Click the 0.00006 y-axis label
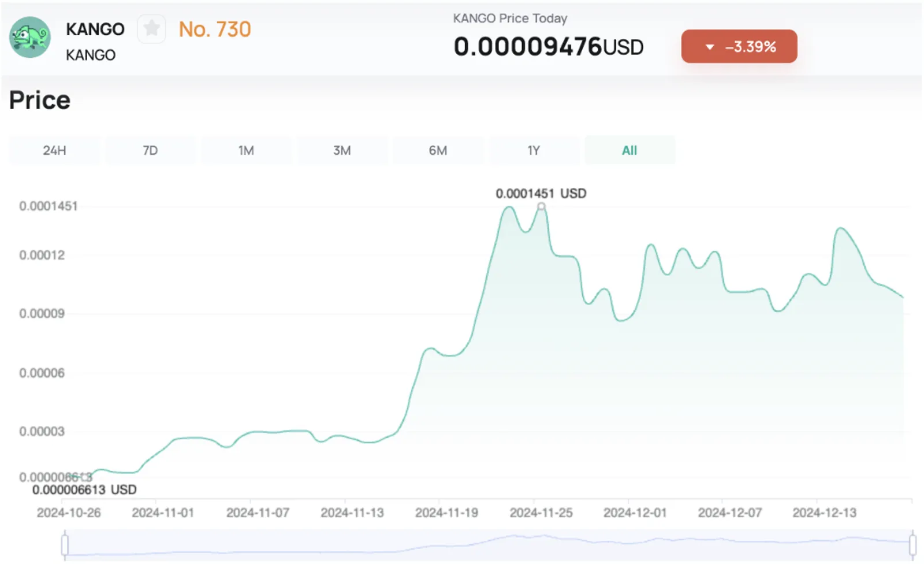The width and height of the screenshot is (924, 564). 42,373
